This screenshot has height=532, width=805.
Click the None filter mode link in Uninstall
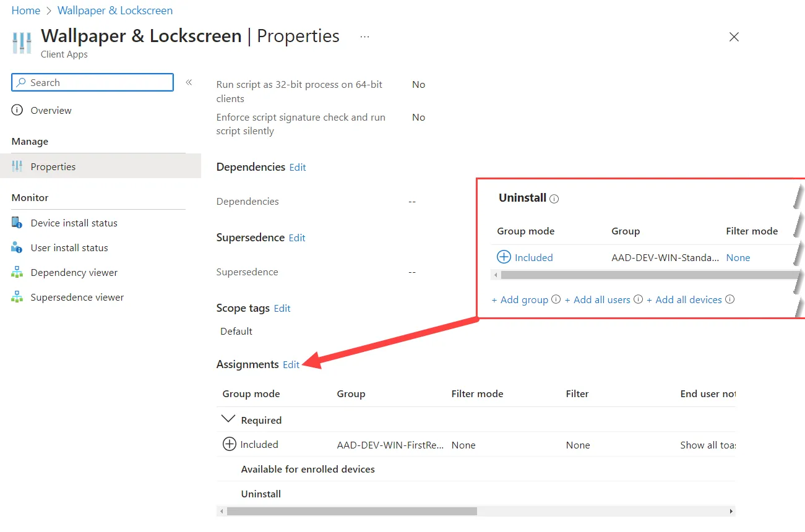(738, 257)
